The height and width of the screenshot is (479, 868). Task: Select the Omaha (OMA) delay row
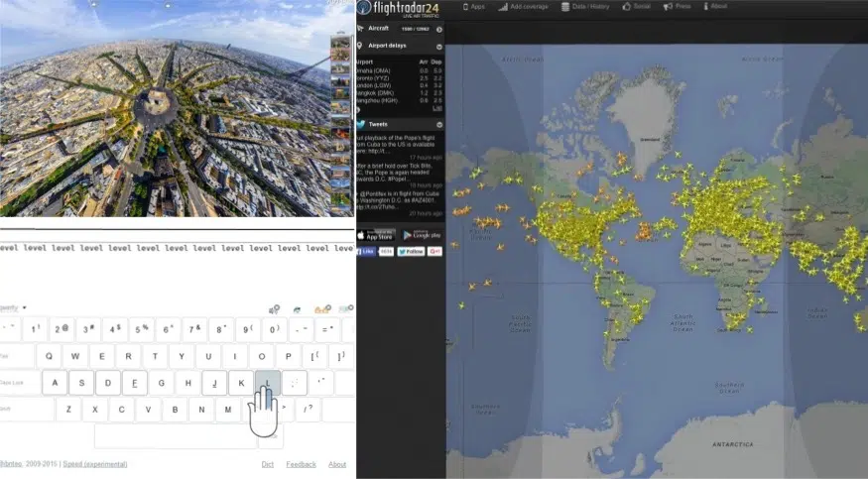tap(399, 70)
